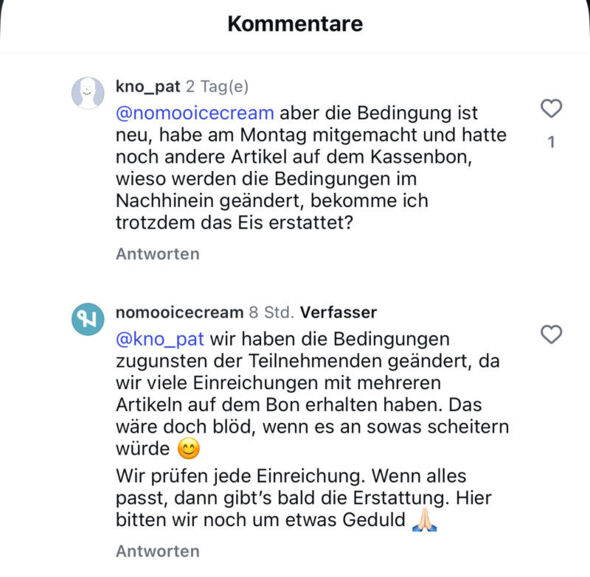Tap the 8 Std. timestamp
The image size is (590, 577).
point(271,312)
